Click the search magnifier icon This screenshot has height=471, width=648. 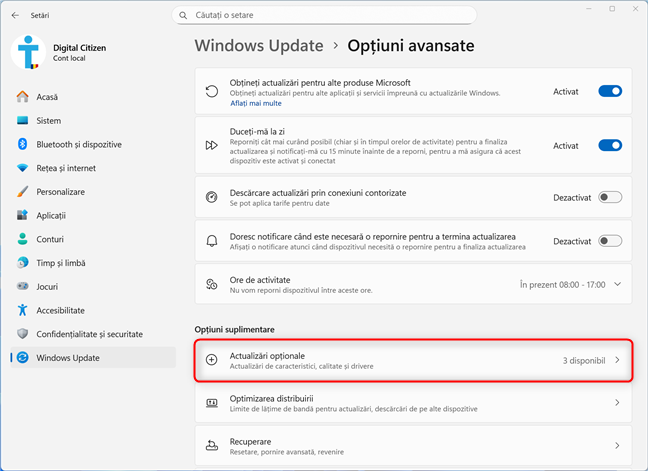[183, 15]
